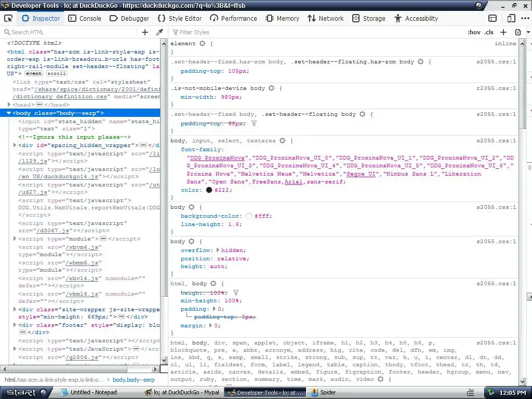Highlight elements for html, body selector
This screenshot has height=399, width=532.
click(x=213, y=283)
